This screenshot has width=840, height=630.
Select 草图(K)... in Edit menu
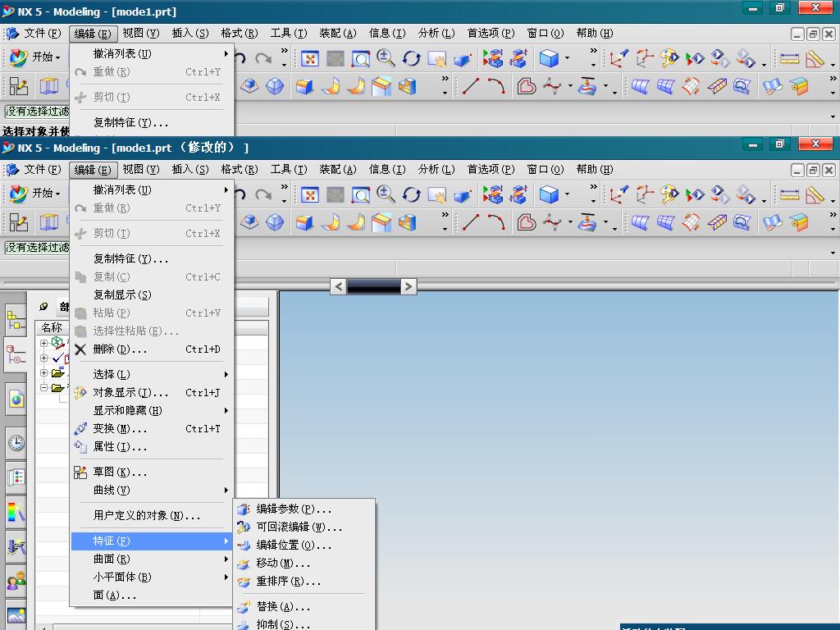tap(152, 472)
